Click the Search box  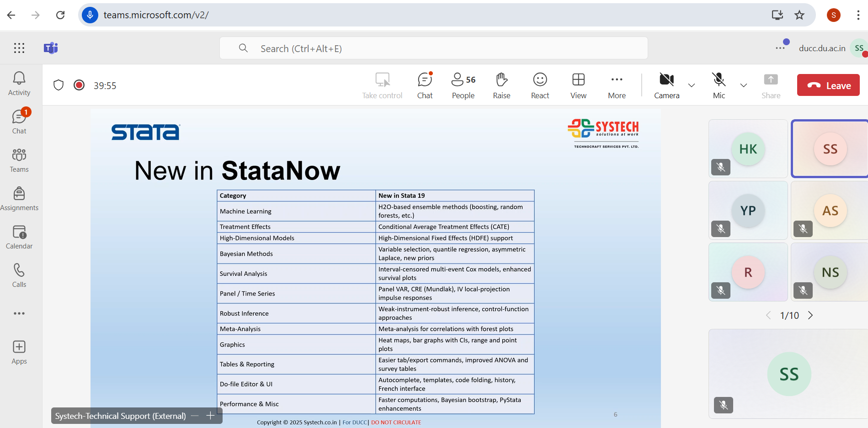point(433,48)
